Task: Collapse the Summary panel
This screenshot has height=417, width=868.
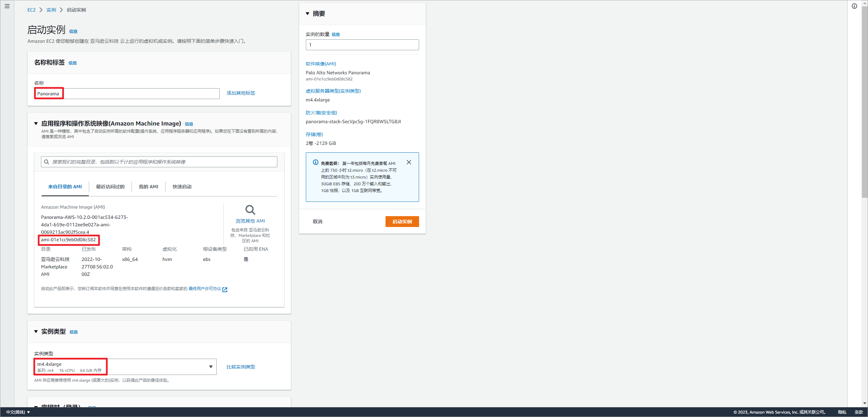Action: 308,14
